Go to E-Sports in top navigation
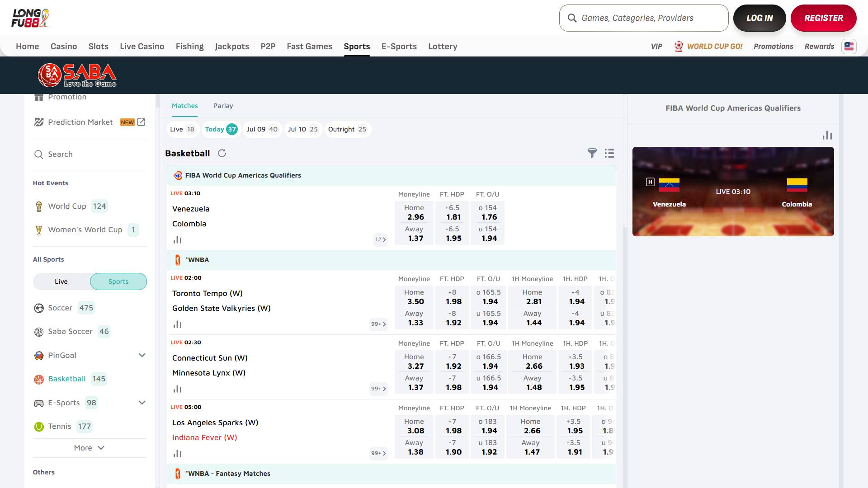 click(x=399, y=47)
